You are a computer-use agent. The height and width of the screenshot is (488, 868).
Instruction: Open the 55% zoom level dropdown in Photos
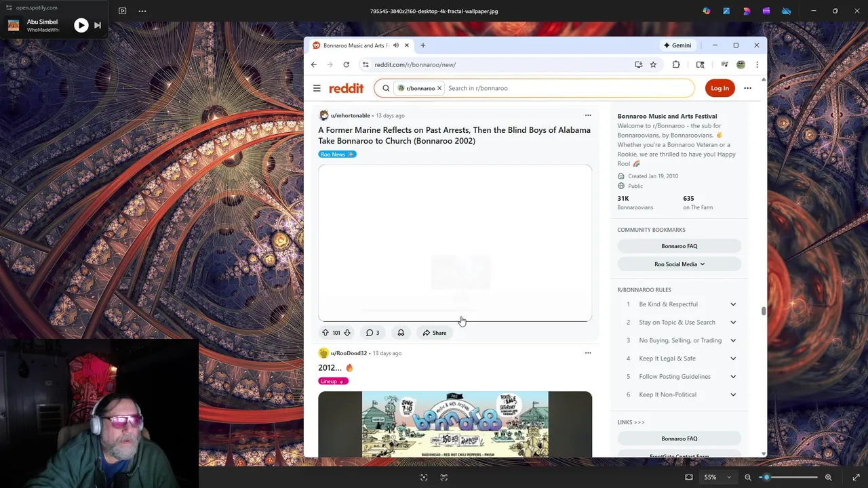point(717,477)
